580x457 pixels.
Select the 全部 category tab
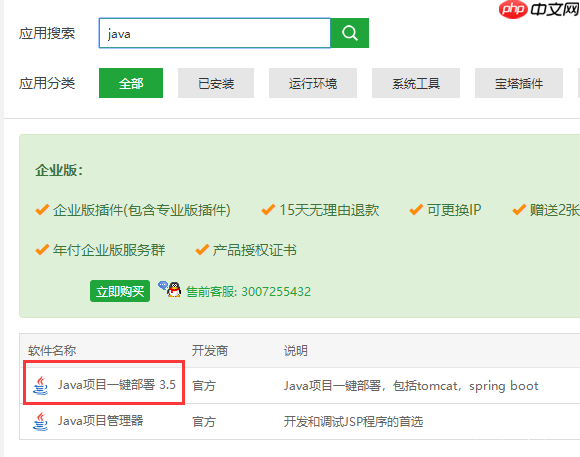click(x=131, y=83)
